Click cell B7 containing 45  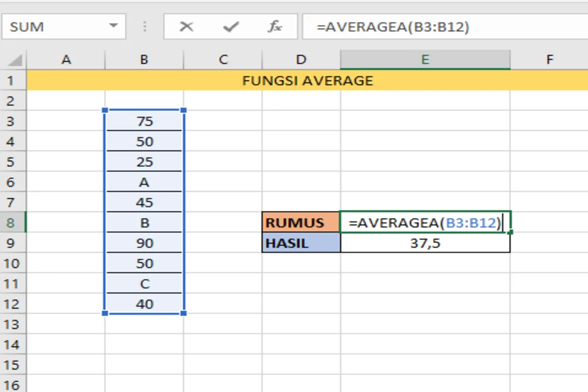(145, 202)
